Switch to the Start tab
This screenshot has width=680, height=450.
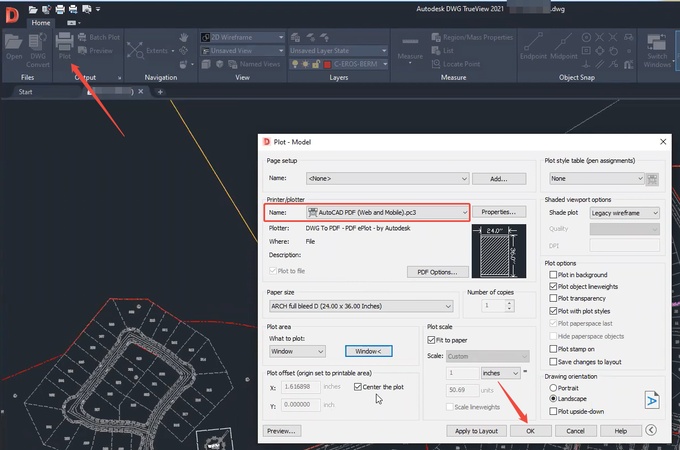pyautogui.click(x=26, y=92)
